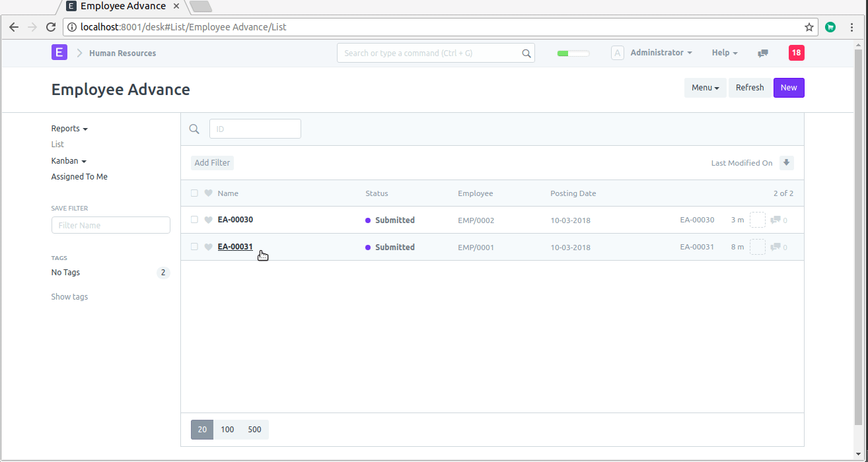This screenshot has height=462, width=868.
Task: Like EA-00030 with the heart icon
Action: (209, 220)
